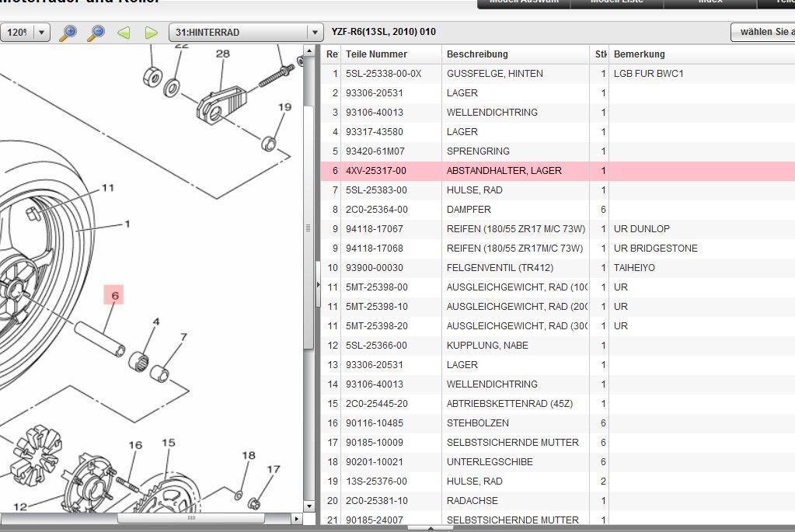Zoom in on the parts diagram
Image resolution: width=795 pixels, height=532 pixels.
click(68, 33)
